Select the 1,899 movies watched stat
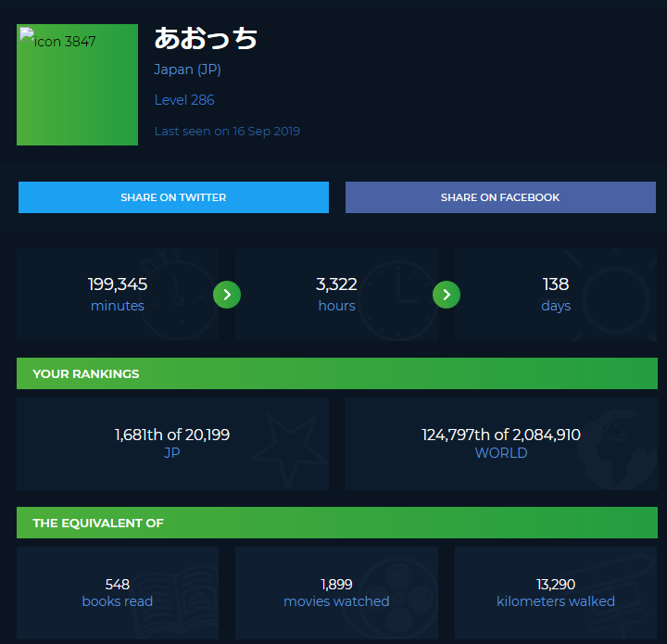This screenshot has height=644, width=667. [336, 592]
